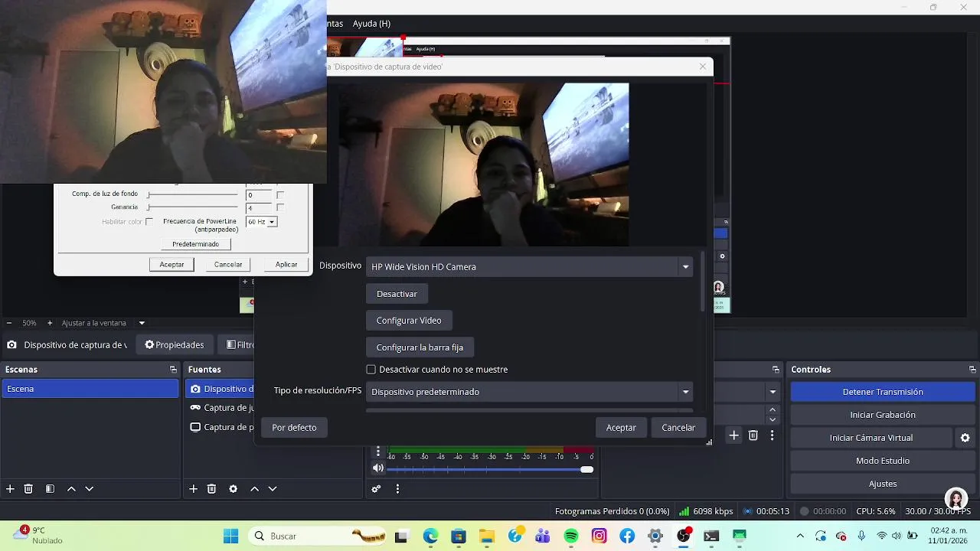Viewport: 980px width, 551px height.
Task: Move source down arrow in Fuentes panel
Action: click(x=273, y=489)
